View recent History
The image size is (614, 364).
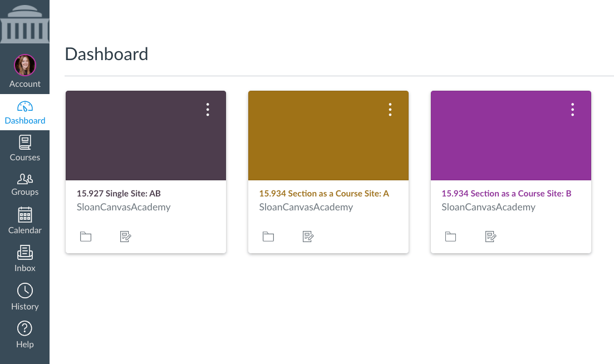click(24, 297)
